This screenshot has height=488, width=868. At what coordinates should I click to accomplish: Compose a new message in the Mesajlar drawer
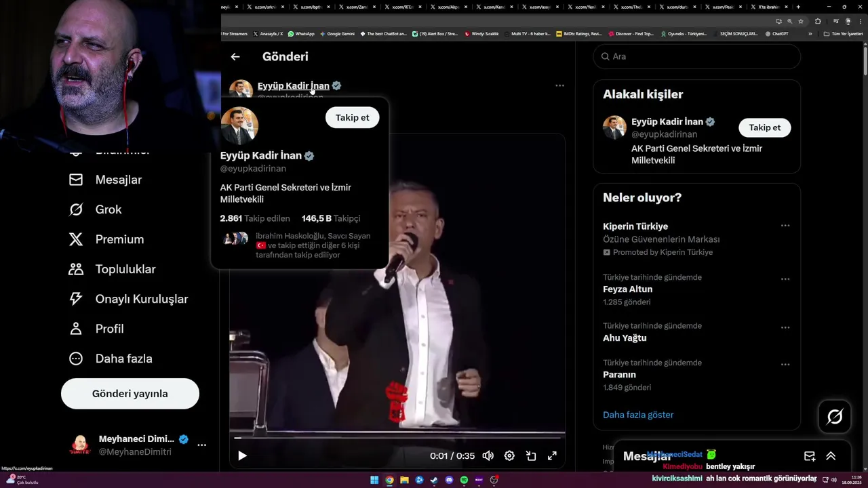coord(810,456)
